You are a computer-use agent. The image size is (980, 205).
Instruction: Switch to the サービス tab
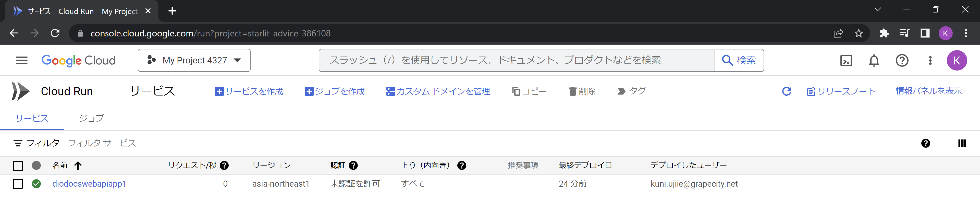pyautogui.click(x=32, y=118)
